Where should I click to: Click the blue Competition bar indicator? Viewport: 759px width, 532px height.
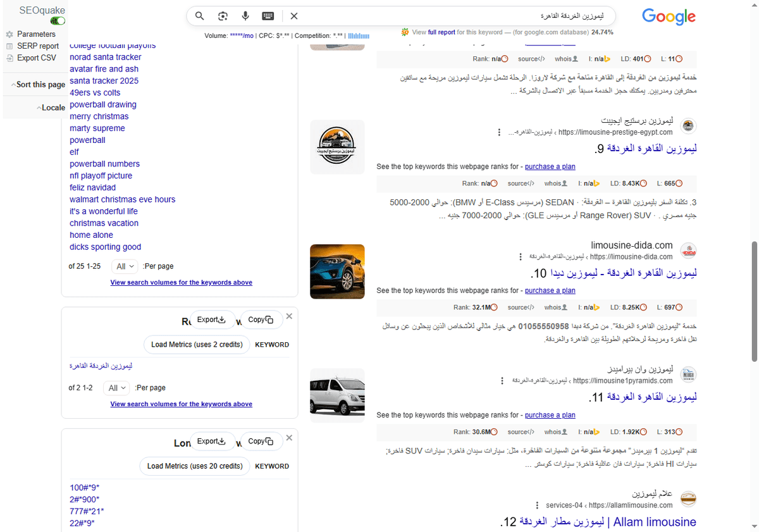358,36
